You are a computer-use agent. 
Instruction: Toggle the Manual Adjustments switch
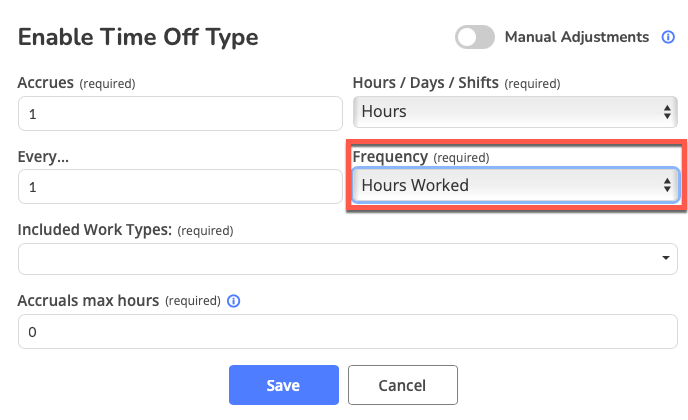[475, 37]
